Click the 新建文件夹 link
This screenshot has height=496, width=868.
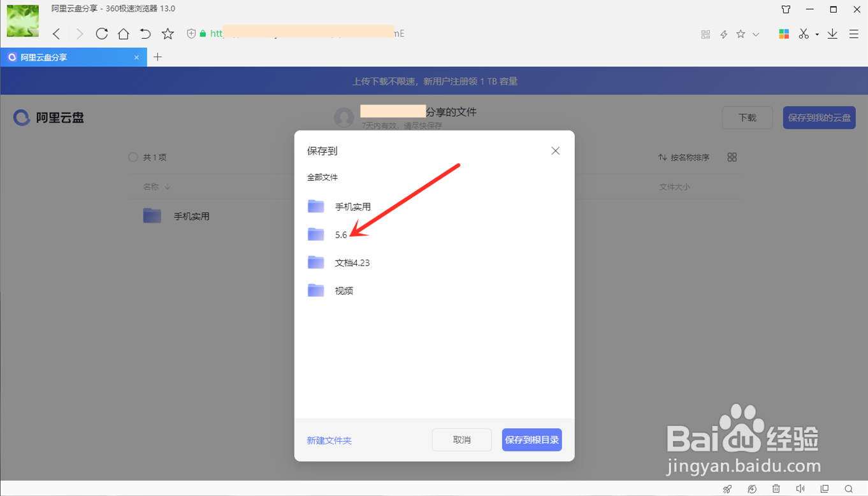[329, 441]
